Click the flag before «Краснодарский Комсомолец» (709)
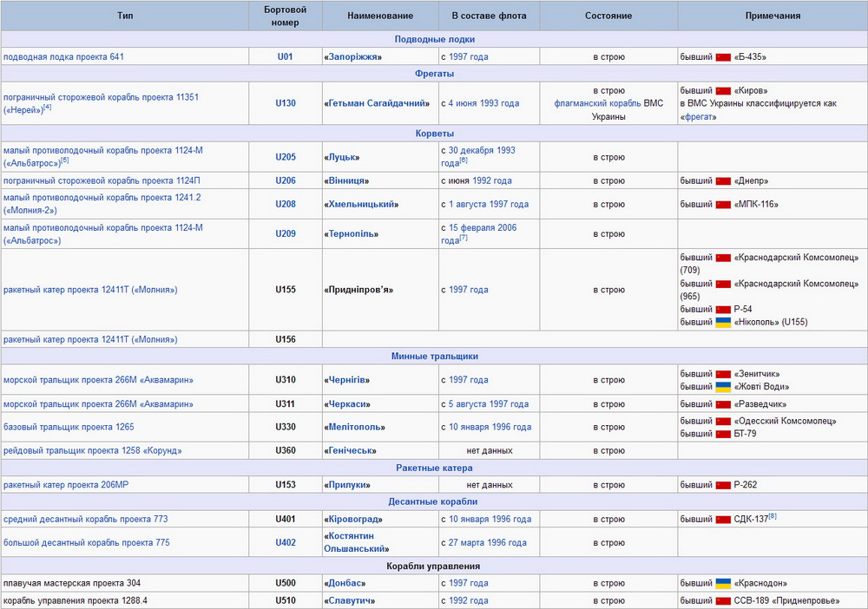868x609 pixels. click(723, 258)
